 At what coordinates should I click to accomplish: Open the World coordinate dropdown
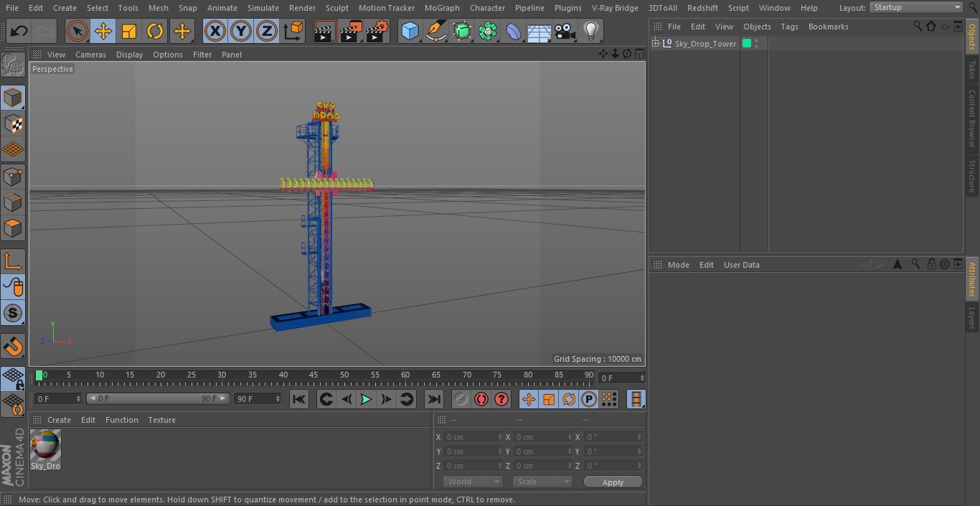pos(472,482)
